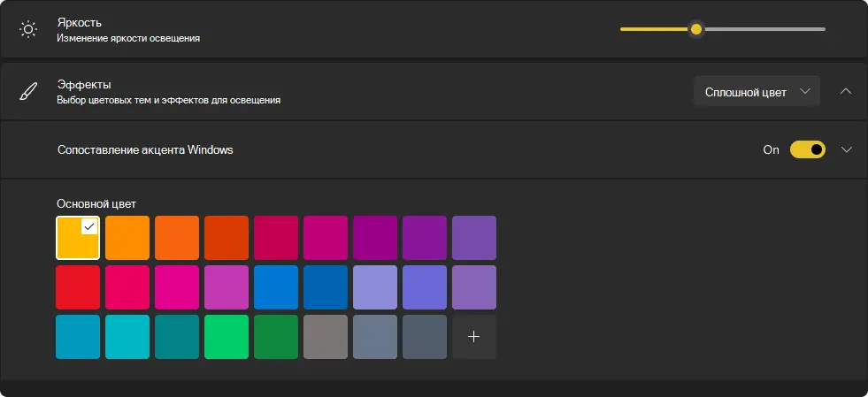Select the checked yellow color swatch
This screenshot has width=868, height=397.
tap(78, 238)
